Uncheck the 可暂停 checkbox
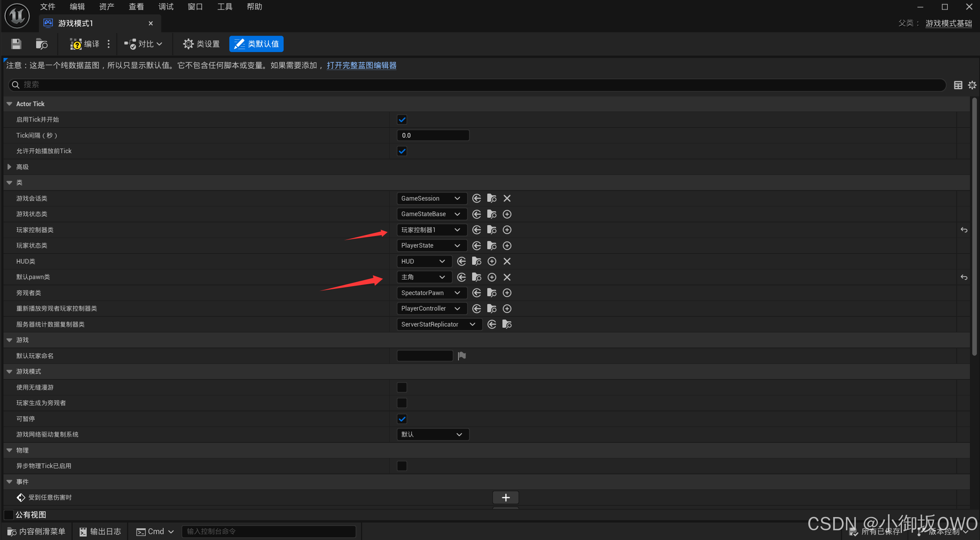The width and height of the screenshot is (980, 540). point(402,419)
